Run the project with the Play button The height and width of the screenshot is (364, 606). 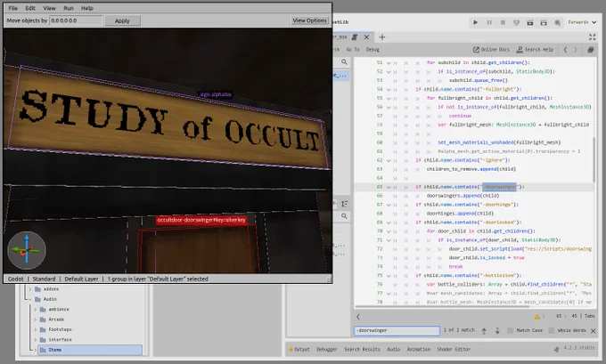[x=475, y=22]
